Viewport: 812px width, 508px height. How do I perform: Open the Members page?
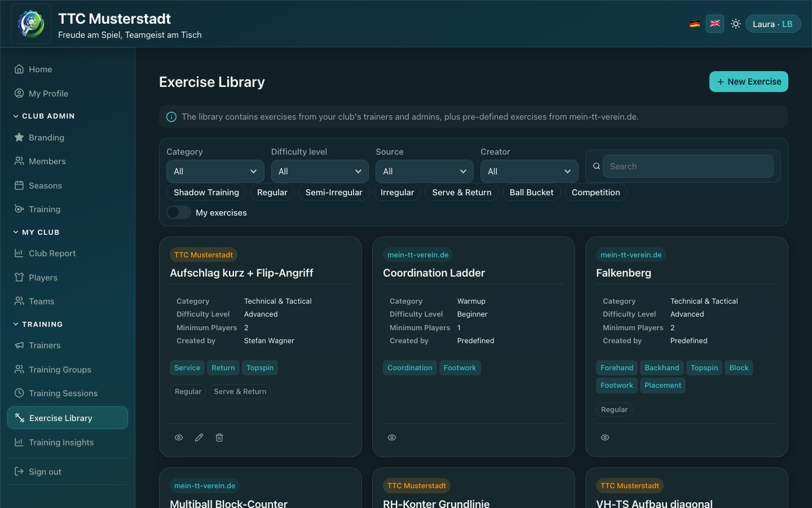68,161
